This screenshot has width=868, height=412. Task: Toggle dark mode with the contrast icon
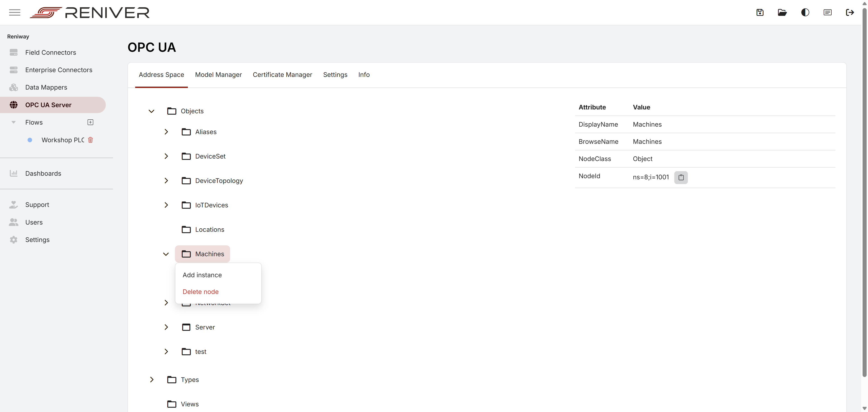point(805,12)
